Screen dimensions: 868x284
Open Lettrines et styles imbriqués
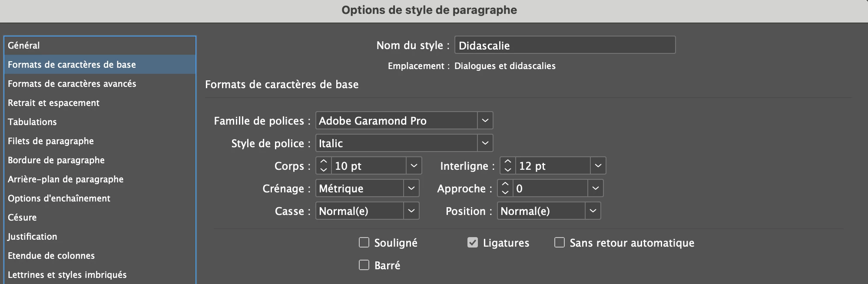pos(67,275)
